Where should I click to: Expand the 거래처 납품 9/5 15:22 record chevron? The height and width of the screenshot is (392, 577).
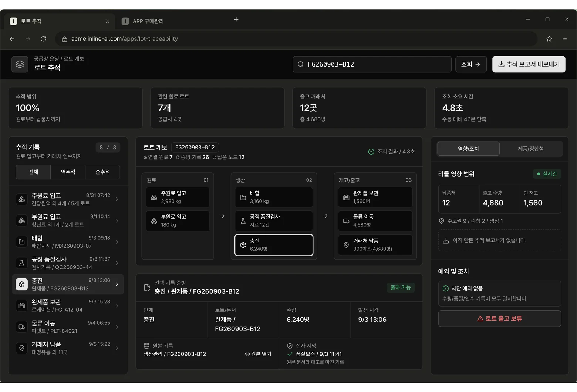tap(117, 348)
